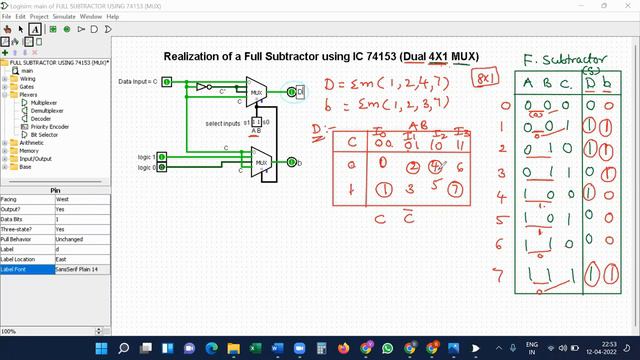Screen dimensions: 640x360
Task: Toggle the logic 0 input pin
Action: [x=162, y=167]
